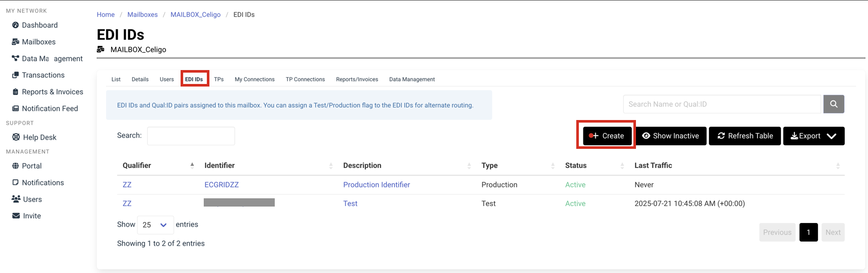868x273 pixels.
Task: Open the Export dropdown menu
Action: pos(814,136)
